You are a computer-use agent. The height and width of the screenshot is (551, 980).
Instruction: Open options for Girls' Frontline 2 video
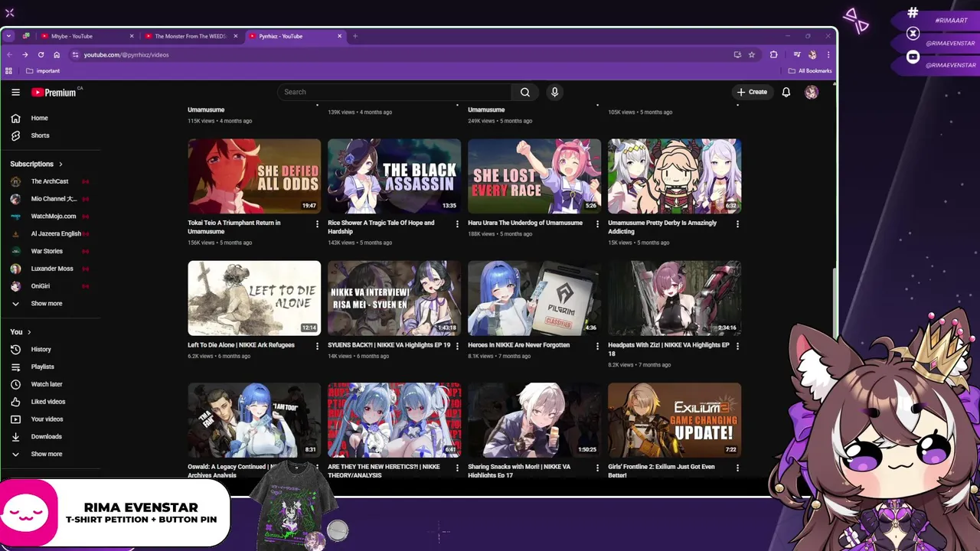[x=737, y=468]
